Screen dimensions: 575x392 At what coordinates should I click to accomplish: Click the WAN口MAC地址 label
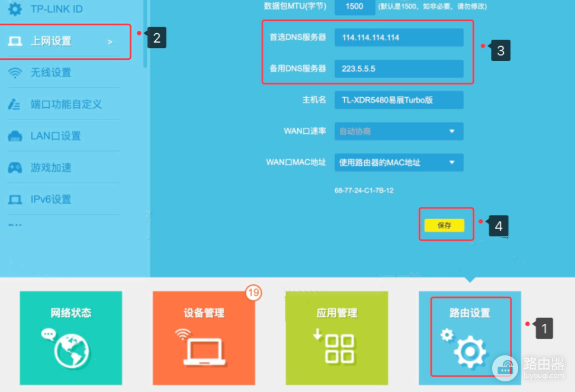tap(296, 162)
